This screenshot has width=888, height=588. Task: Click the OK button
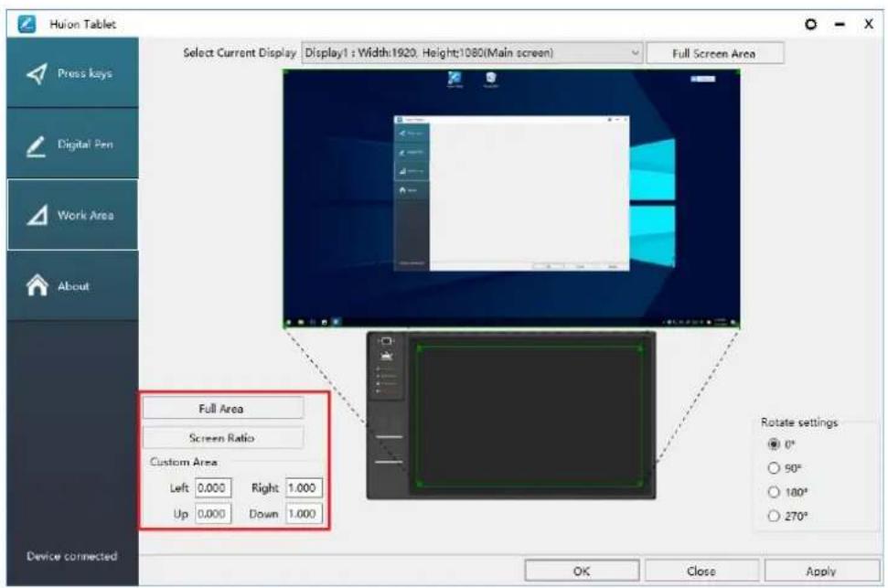583,571
